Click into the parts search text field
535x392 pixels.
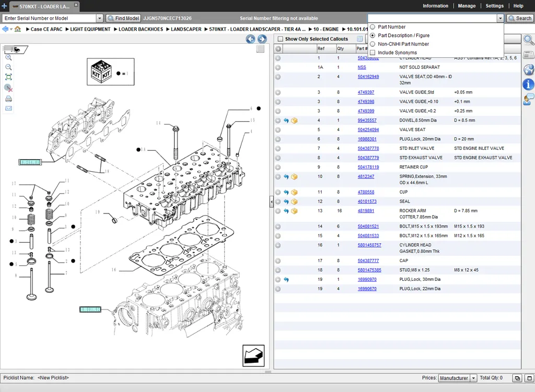tap(432, 18)
